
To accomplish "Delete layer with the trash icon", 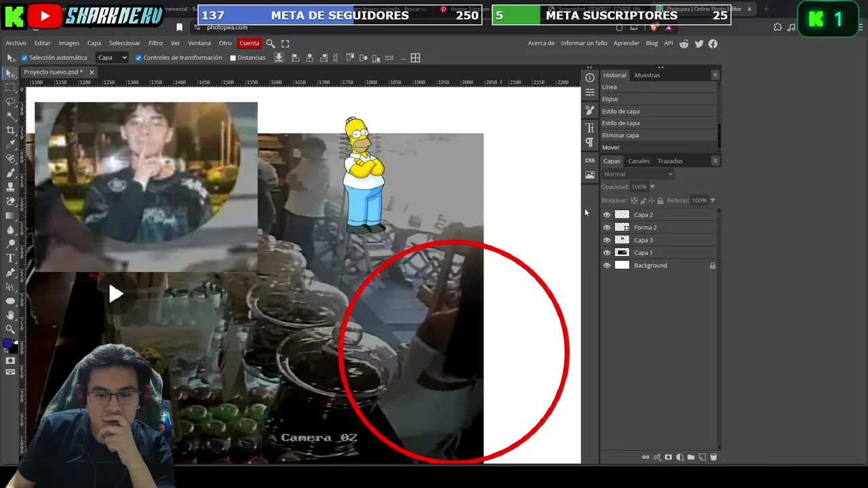I will [713, 457].
